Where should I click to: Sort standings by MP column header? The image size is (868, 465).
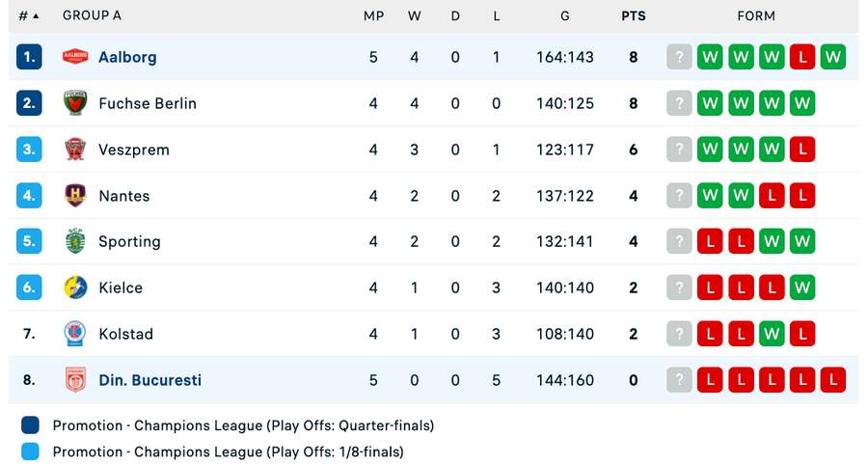[373, 16]
